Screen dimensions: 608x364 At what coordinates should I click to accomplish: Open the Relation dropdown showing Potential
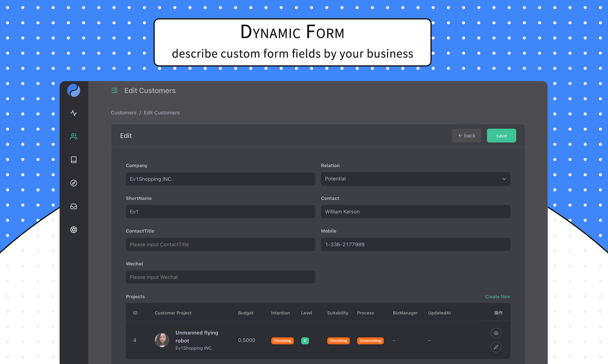415,179
